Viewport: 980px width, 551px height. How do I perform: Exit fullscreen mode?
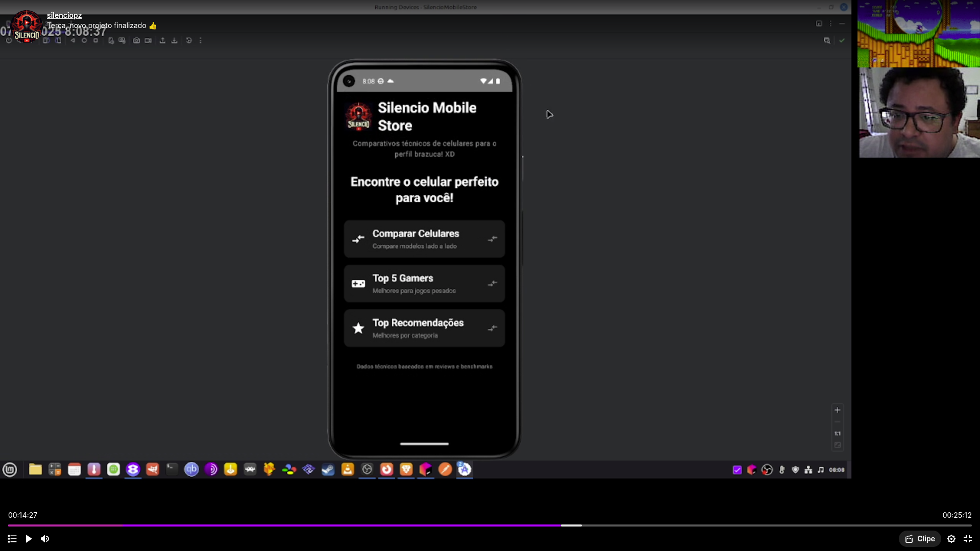tap(968, 539)
